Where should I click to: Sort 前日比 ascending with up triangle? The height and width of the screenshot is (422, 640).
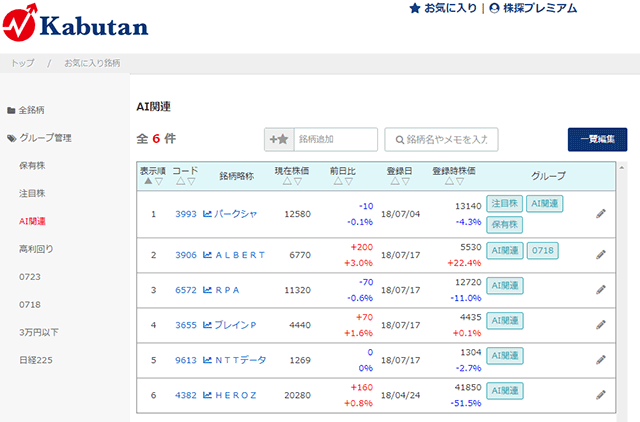click(x=338, y=181)
